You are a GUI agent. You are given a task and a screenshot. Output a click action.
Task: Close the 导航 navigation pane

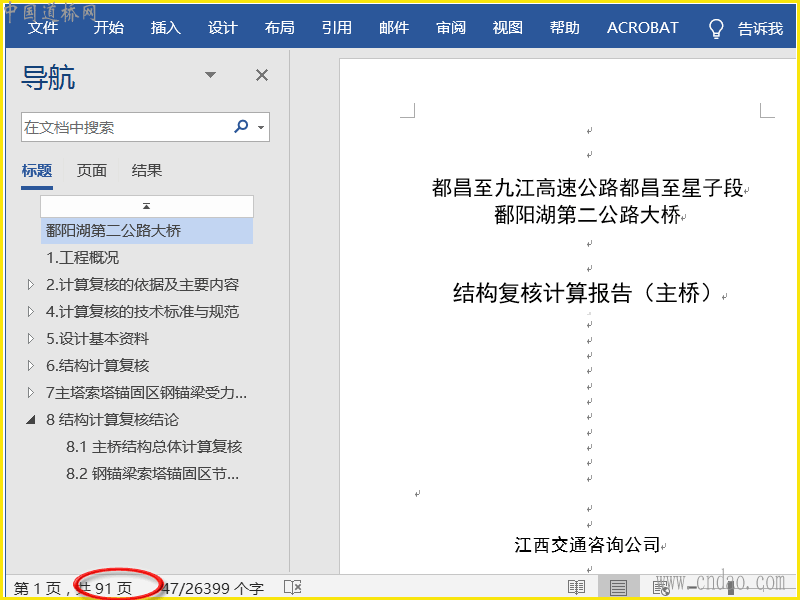pos(262,76)
